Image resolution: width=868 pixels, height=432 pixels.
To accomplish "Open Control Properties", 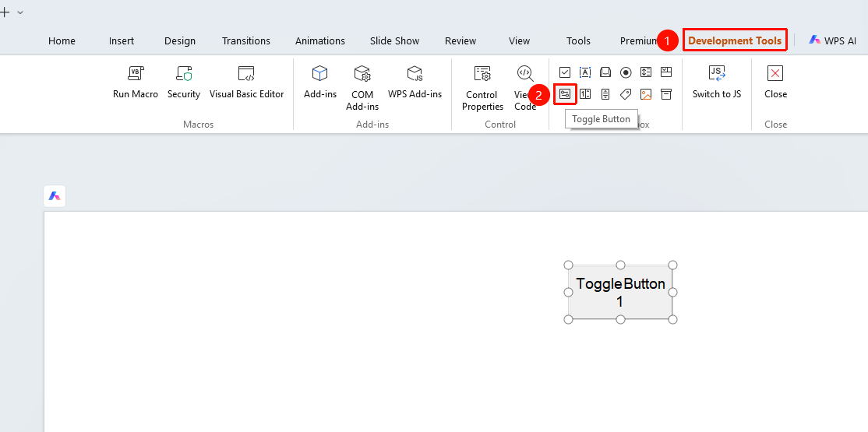I will point(483,89).
